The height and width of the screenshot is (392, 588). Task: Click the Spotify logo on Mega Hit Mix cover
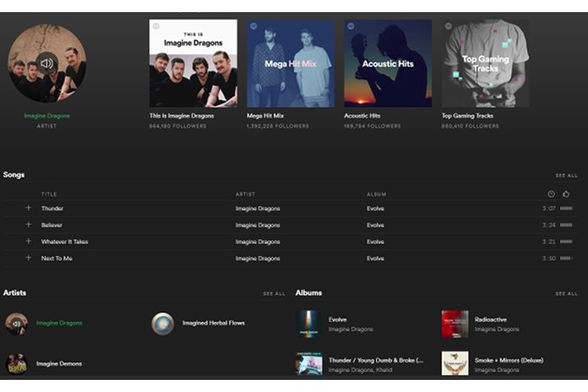pos(253,26)
